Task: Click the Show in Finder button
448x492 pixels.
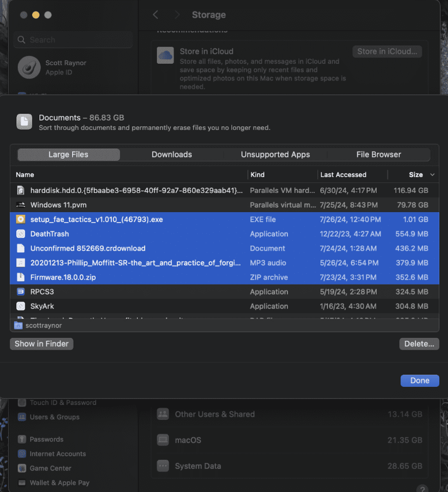Action: (x=41, y=344)
